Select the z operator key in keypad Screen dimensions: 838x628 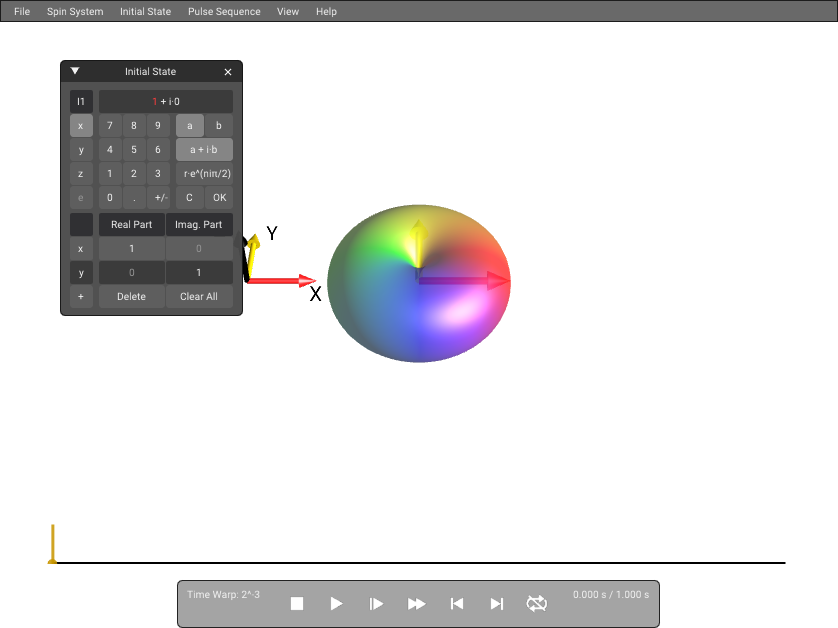click(81, 174)
